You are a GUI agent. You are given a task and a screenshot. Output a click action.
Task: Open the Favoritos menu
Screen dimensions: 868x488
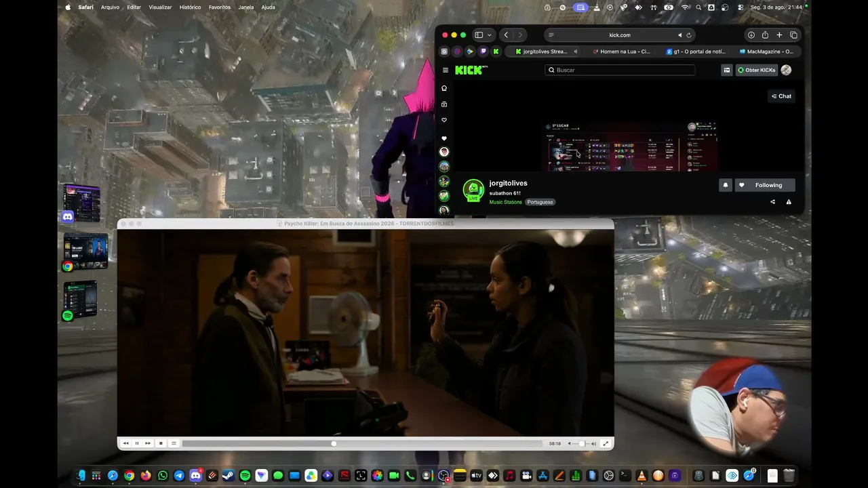click(220, 7)
